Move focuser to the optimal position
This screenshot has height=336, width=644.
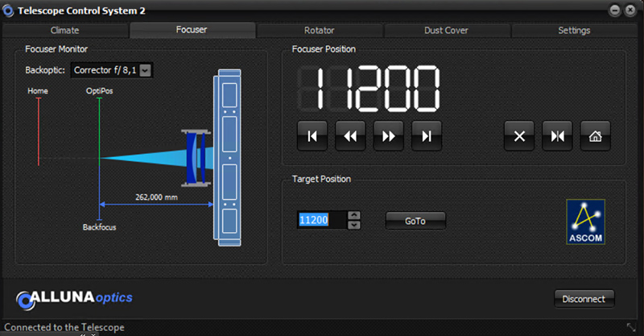click(557, 135)
